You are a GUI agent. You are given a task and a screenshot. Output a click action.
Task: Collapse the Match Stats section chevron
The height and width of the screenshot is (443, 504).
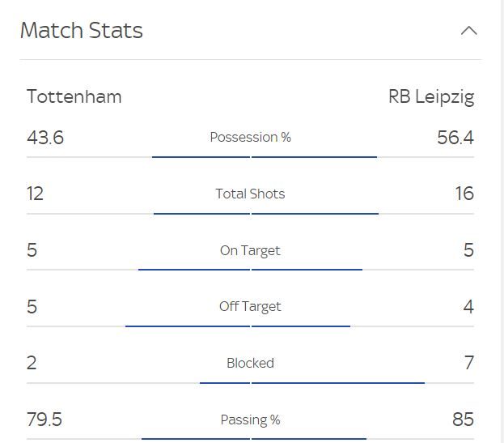pyautogui.click(x=468, y=31)
